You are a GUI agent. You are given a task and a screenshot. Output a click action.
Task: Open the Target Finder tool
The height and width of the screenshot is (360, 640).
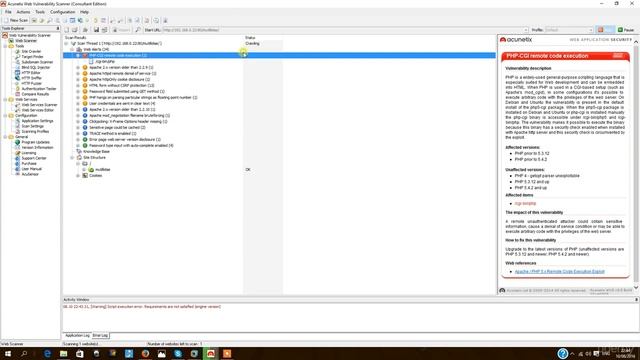tap(32, 57)
